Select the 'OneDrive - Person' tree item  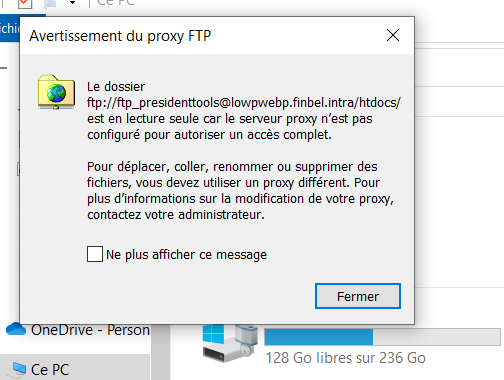coord(77,330)
